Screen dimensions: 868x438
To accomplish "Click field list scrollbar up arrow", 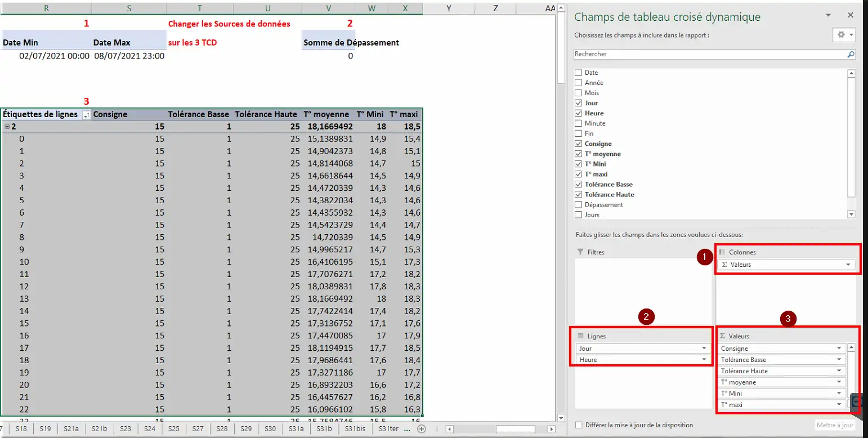I will (x=851, y=73).
